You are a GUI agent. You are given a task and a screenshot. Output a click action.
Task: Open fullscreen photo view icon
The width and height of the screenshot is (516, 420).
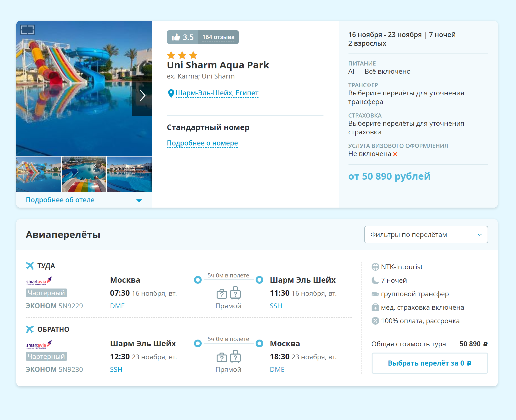coord(27,30)
